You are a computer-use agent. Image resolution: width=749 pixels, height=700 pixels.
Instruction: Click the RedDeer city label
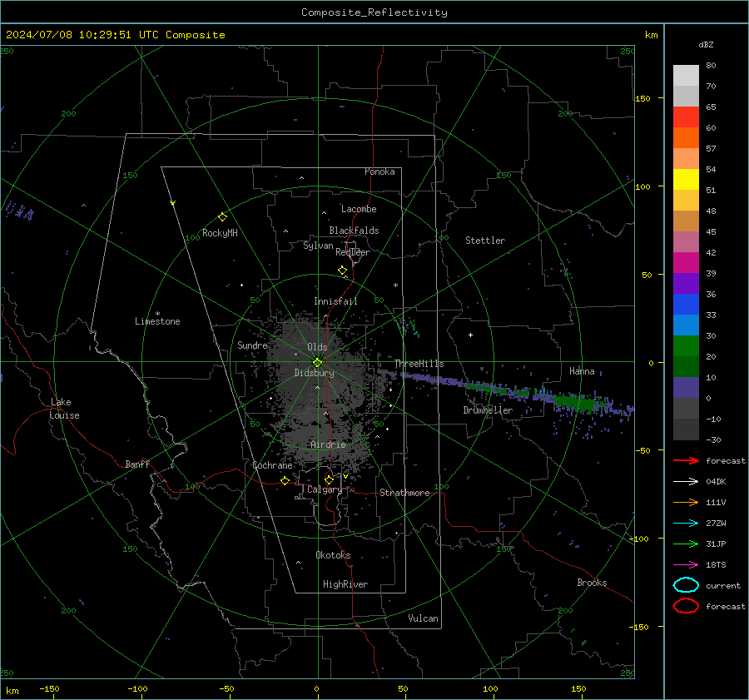353,252
